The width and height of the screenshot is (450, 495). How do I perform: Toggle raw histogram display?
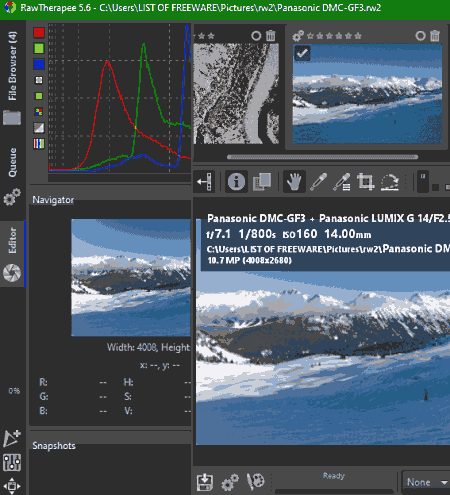[x=39, y=112]
